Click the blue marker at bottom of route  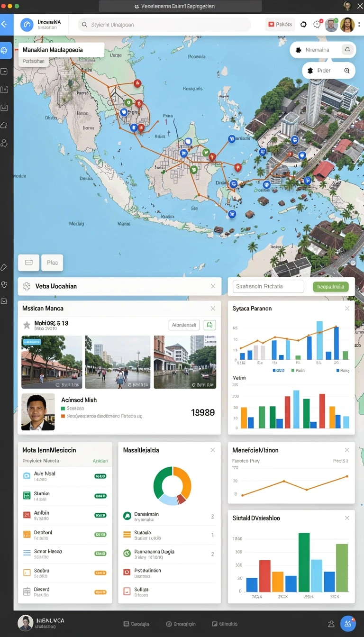tap(232, 214)
